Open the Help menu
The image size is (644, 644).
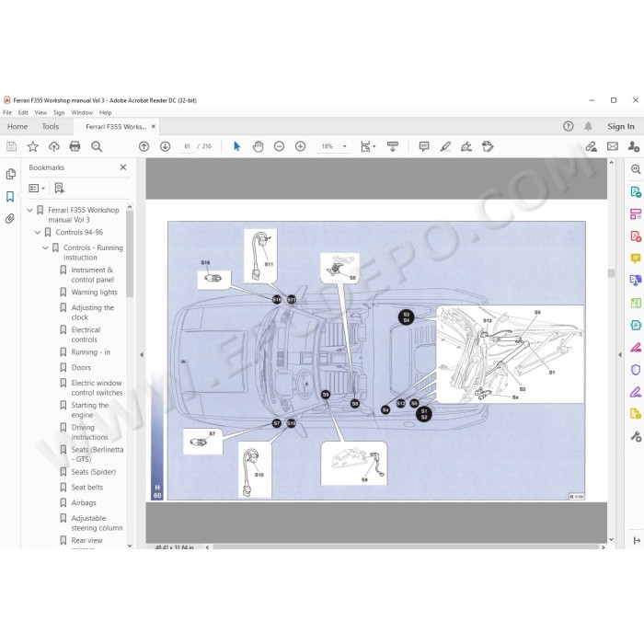coord(105,112)
